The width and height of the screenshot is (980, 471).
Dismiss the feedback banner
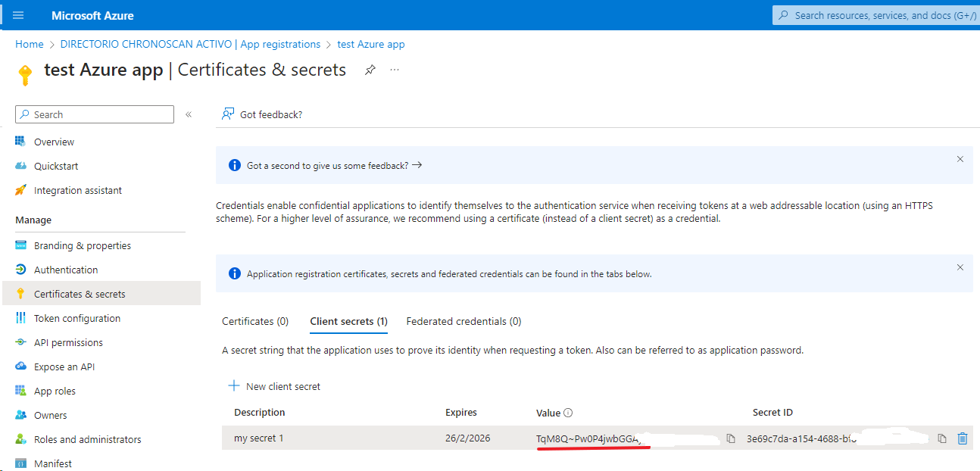tap(960, 159)
